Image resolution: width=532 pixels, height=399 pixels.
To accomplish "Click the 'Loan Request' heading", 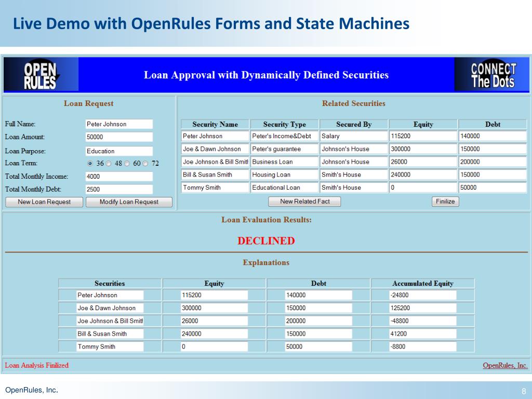I will 88,103.
